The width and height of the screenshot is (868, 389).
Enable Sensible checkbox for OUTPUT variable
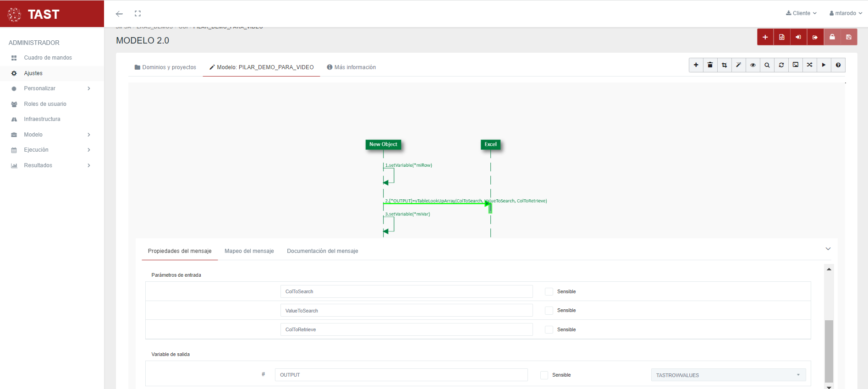[x=544, y=375]
